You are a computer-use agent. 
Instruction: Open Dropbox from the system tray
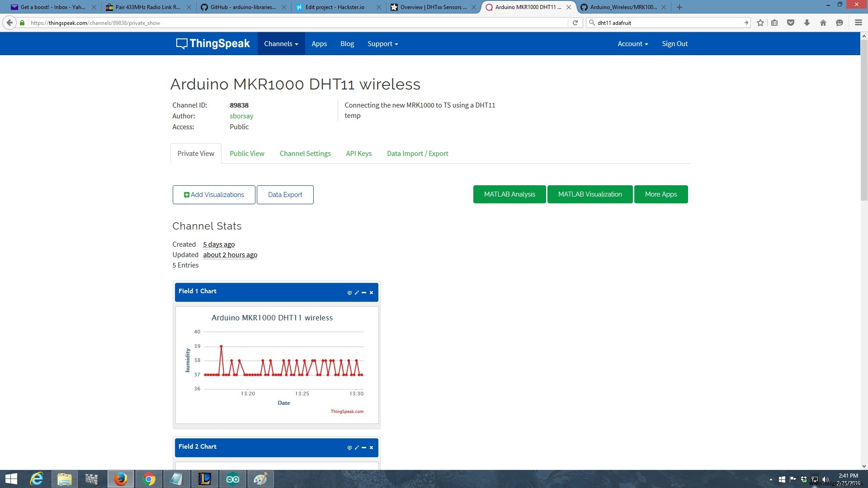pyautogui.click(x=804, y=479)
